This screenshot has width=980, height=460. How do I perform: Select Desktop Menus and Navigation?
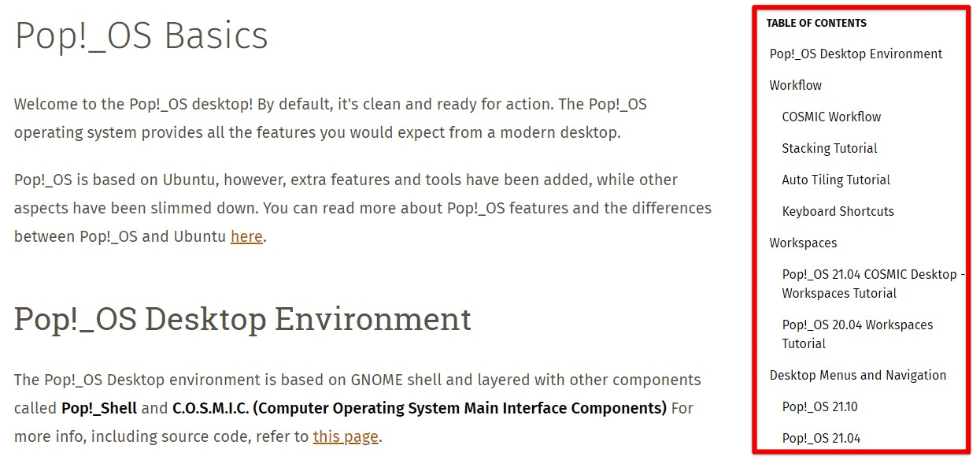tap(858, 375)
